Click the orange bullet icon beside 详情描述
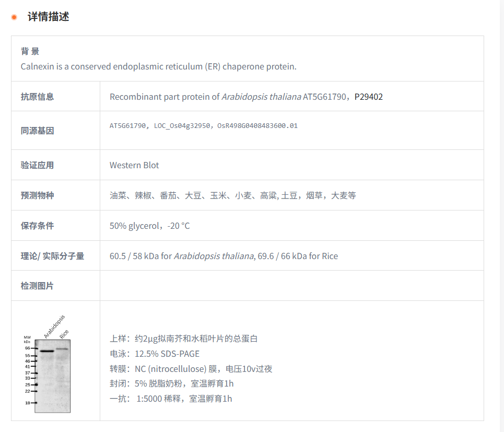The image size is (504, 432). coord(14,17)
